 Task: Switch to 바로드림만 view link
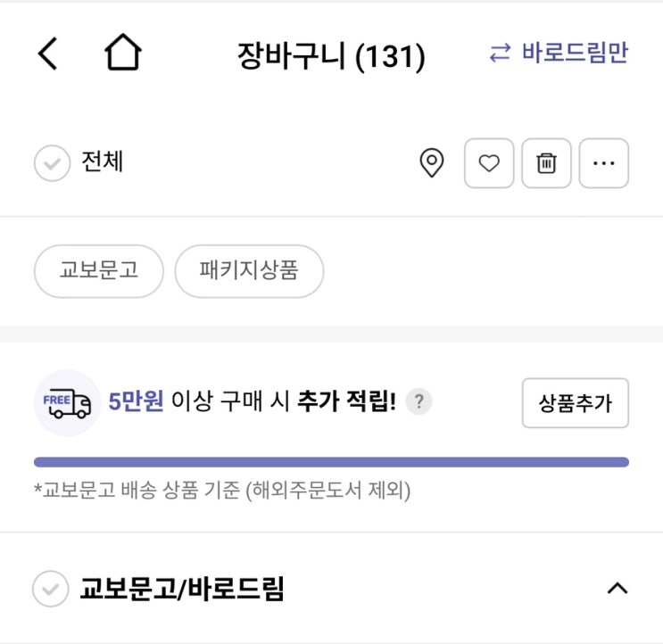559,54
